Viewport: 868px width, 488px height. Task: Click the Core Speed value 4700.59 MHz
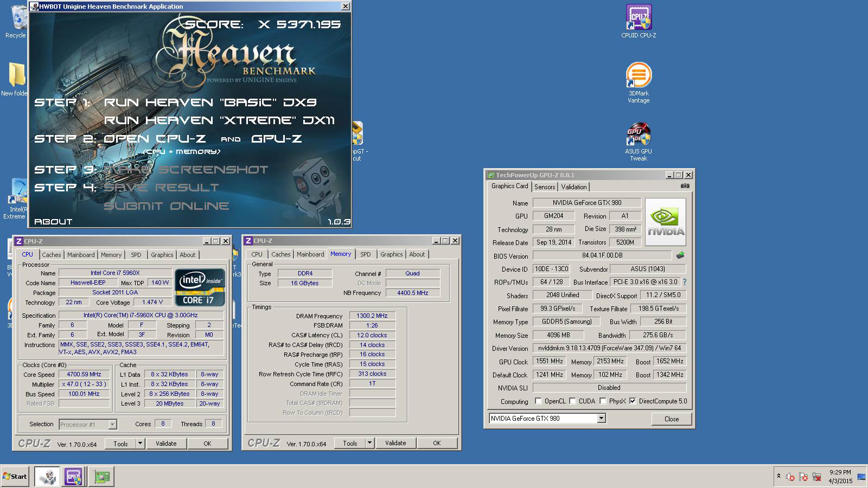84,374
